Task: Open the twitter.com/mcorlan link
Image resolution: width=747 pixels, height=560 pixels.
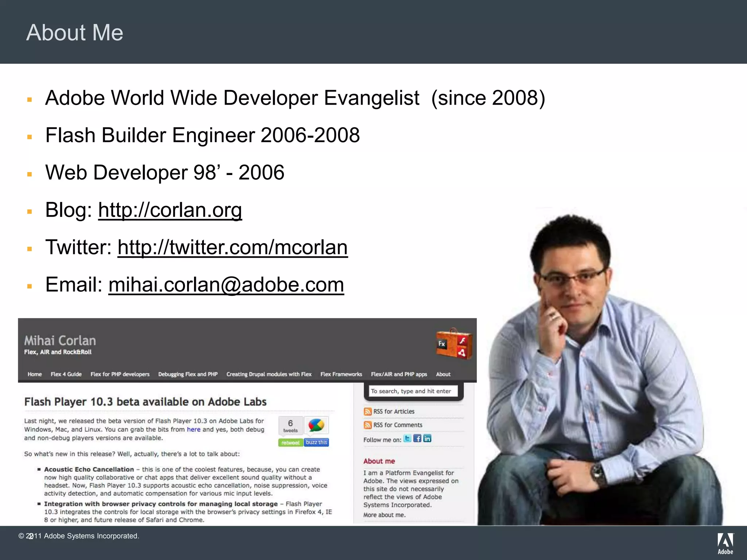Action: coord(232,248)
